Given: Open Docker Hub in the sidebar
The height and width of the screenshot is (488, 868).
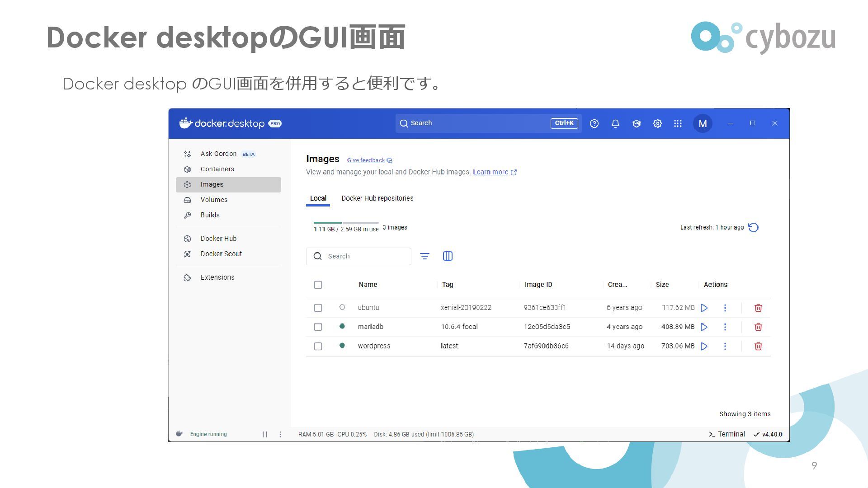Looking at the screenshot, I should coord(228,239).
